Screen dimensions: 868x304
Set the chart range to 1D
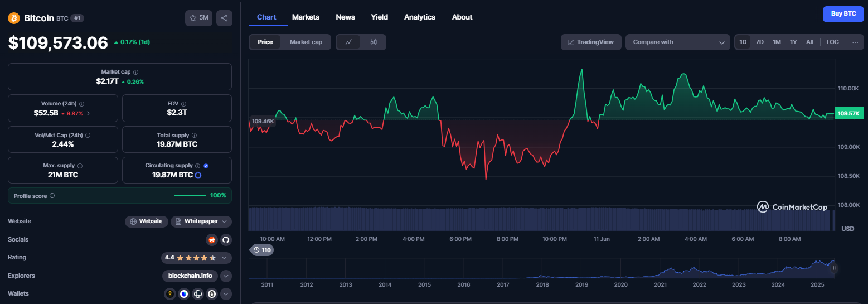pos(743,42)
